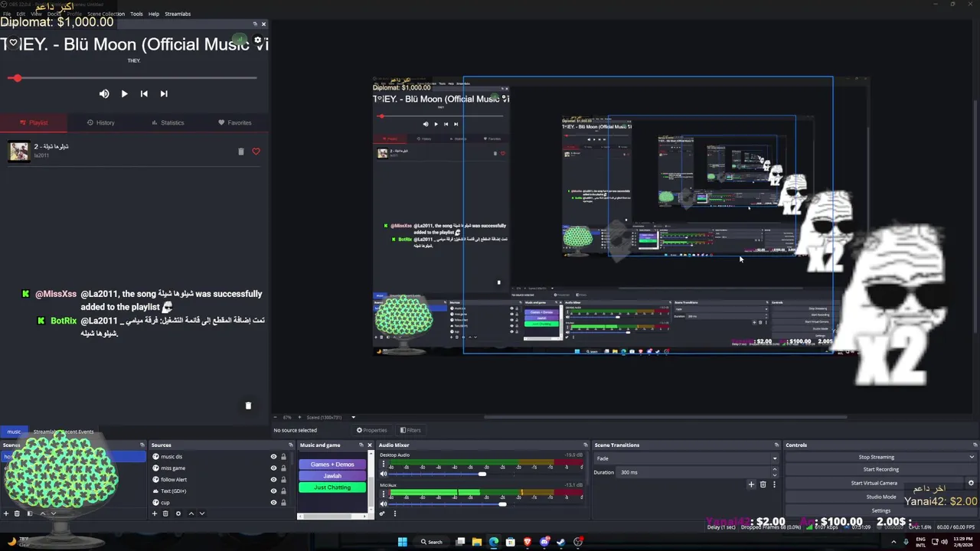Open Windows Start menu

point(402,542)
